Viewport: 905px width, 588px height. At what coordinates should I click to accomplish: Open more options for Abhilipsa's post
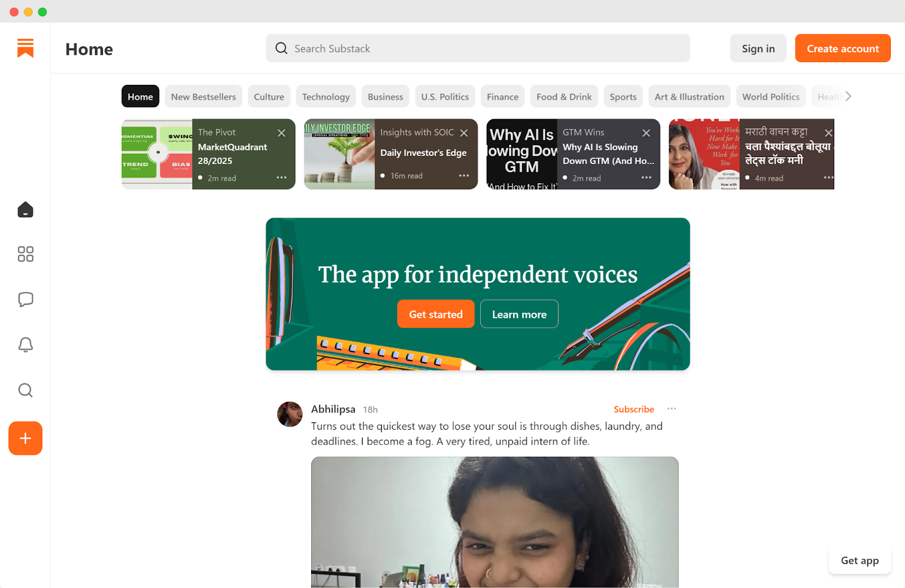[671, 408]
